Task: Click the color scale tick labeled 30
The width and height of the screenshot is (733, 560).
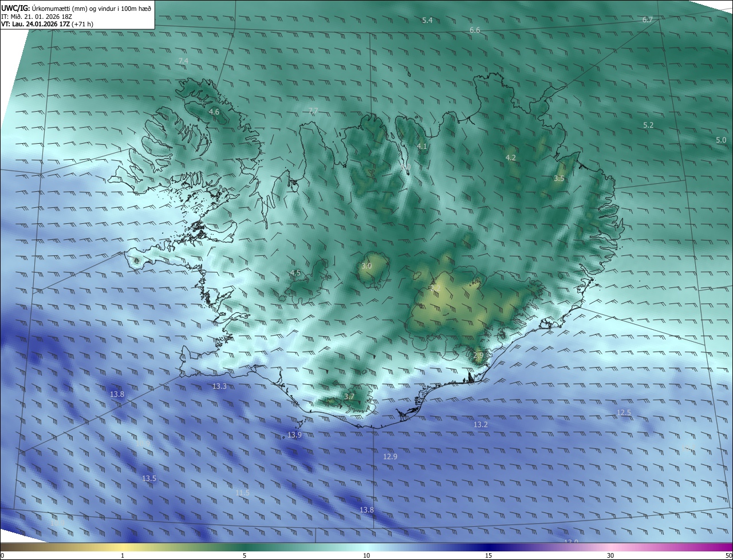Action: (x=610, y=555)
